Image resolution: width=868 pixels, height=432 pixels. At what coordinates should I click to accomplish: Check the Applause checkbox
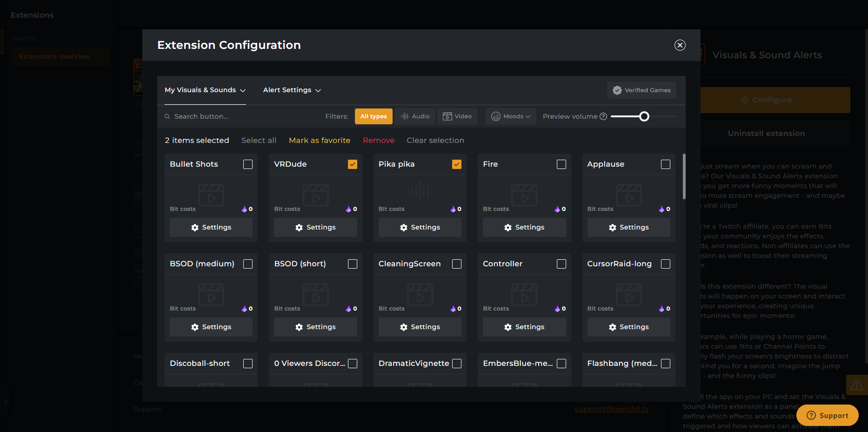tap(666, 164)
